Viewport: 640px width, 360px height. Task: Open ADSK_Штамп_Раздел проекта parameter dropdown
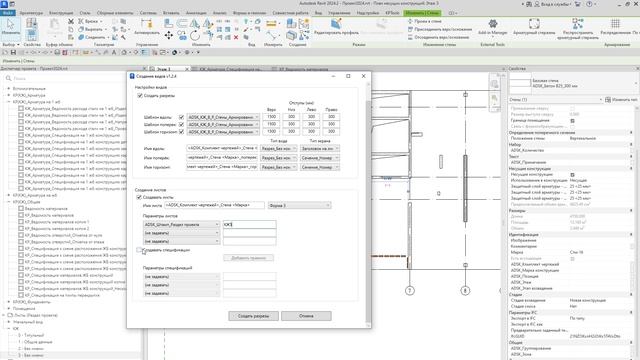(182, 224)
